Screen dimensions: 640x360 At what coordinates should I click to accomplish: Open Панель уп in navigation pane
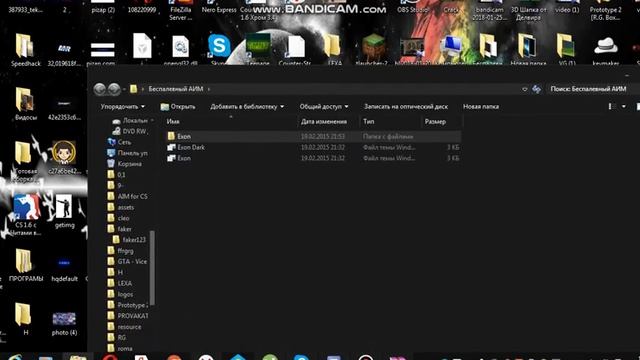[127, 153]
